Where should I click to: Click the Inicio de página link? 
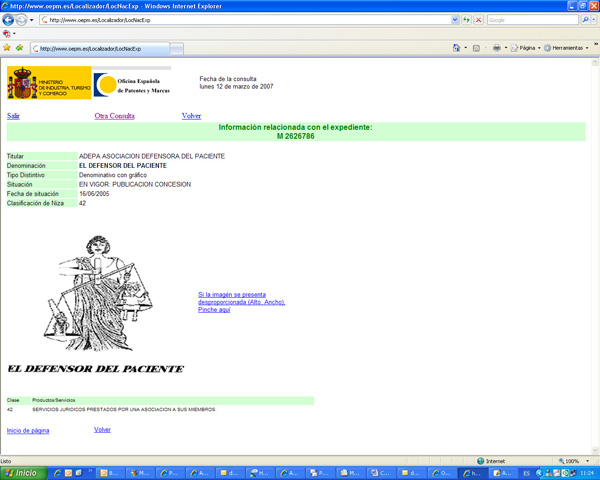click(28, 430)
